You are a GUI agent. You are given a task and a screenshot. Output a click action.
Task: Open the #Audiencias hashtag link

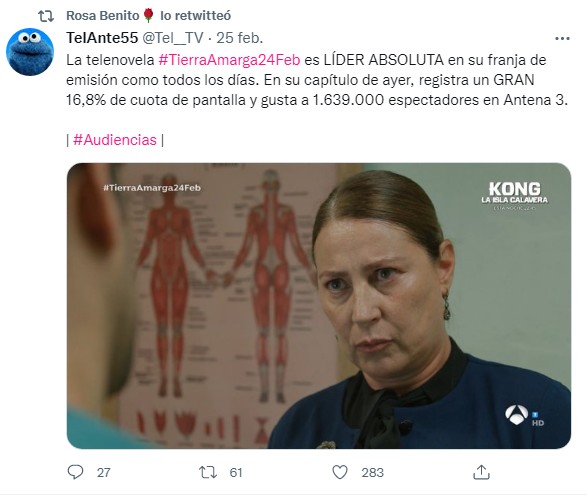click(115, 140)
